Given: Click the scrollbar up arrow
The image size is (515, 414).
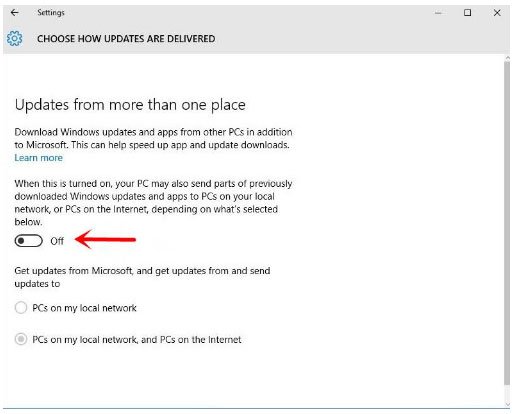Looking at the screenshot, I should pyautogui.click(x=507, y=58).
